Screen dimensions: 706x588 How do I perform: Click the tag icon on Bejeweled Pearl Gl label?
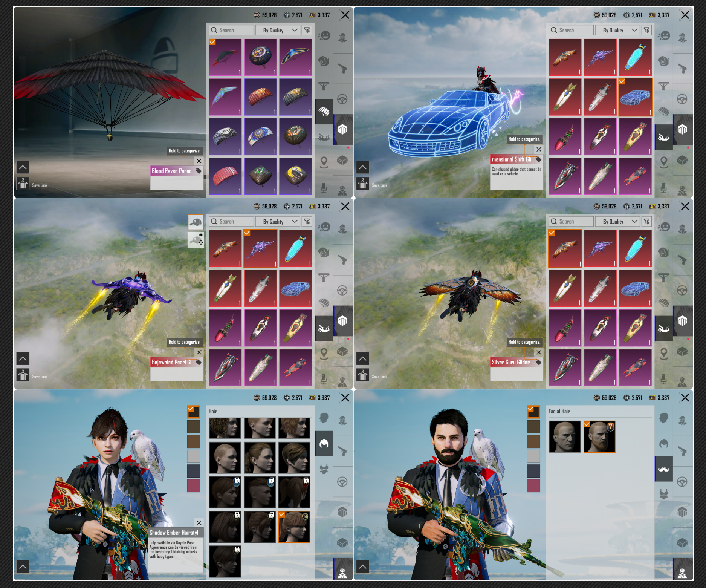click(x=199, y=362)
